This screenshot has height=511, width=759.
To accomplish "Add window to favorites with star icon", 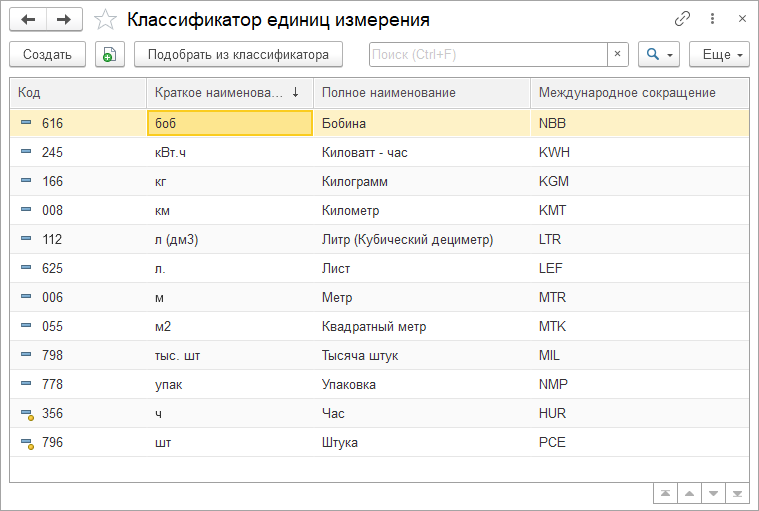I will 104,19.
